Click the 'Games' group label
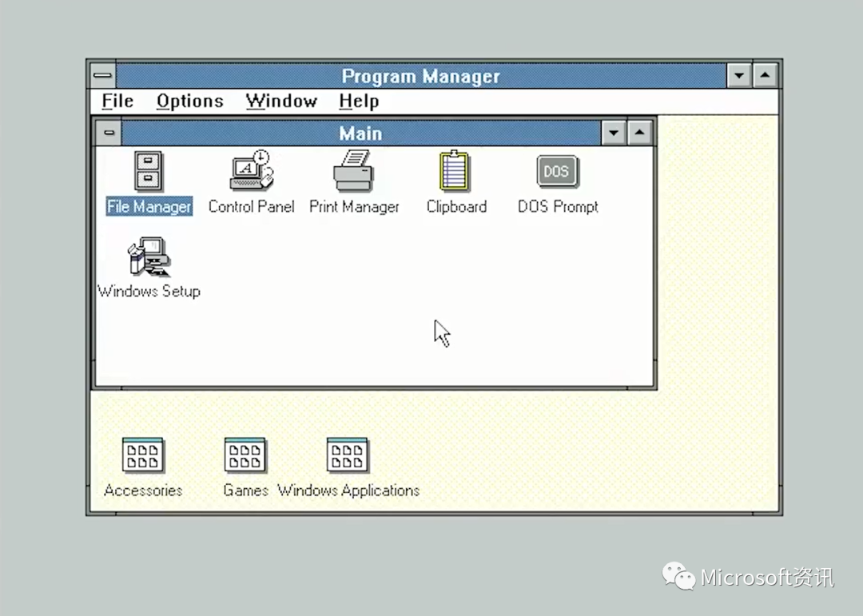 245,490
